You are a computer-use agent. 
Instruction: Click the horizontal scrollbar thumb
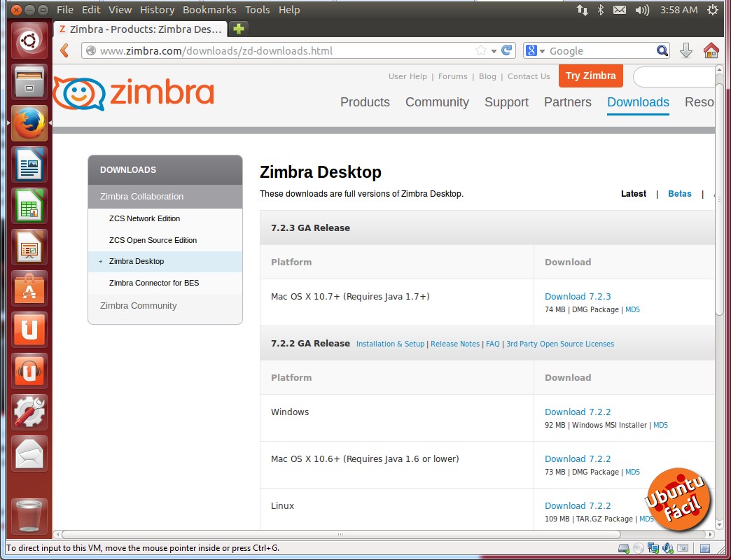(341, 534)
